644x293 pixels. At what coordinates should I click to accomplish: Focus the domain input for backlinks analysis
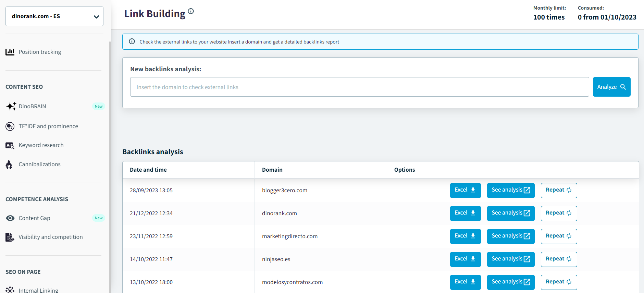(x=359, y=87)
